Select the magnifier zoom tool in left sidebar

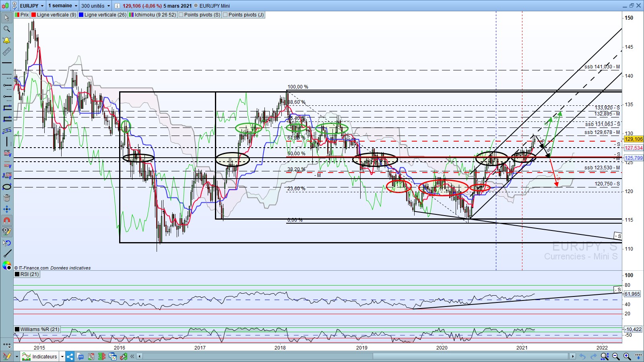point(7,29)
